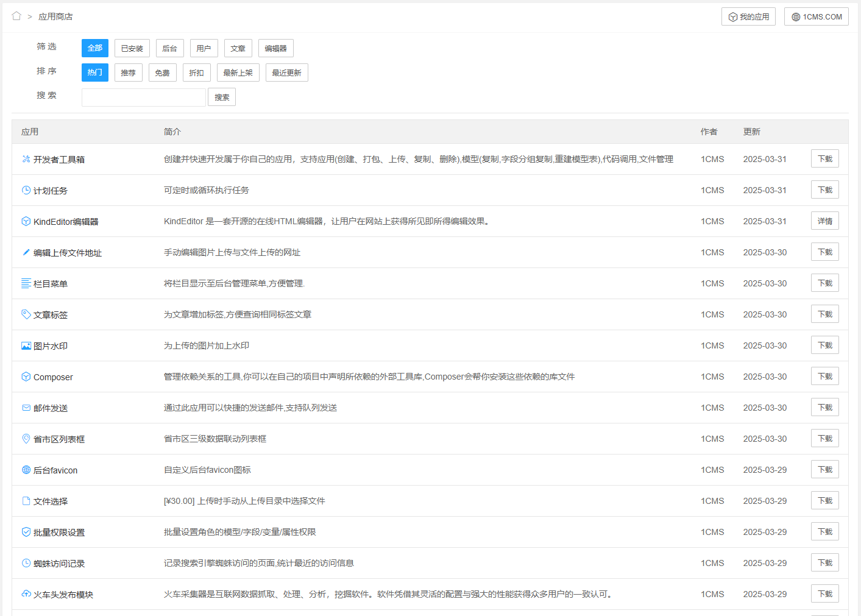Click 应用商店 breadcrumb text
The height and width of the screenshot is (616, 861).
point(55,16)
